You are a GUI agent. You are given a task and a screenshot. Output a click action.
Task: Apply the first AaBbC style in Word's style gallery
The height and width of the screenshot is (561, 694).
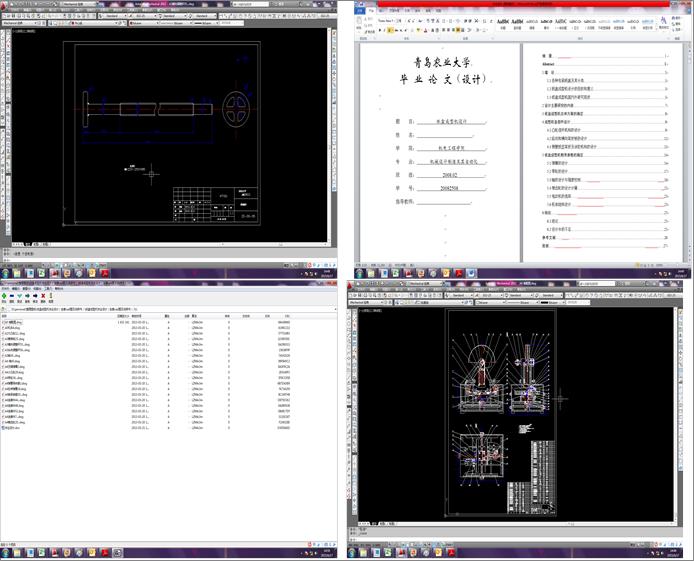(x=501, y=20)
